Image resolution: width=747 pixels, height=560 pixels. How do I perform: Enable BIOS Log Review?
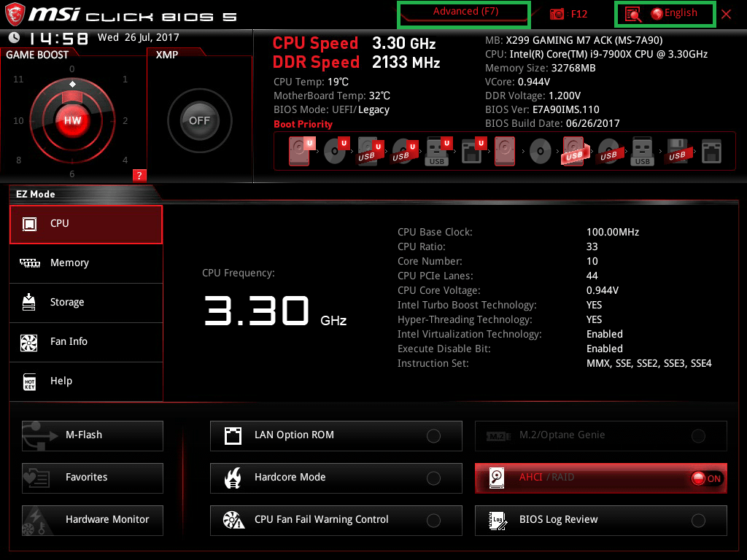click(601, 520)
